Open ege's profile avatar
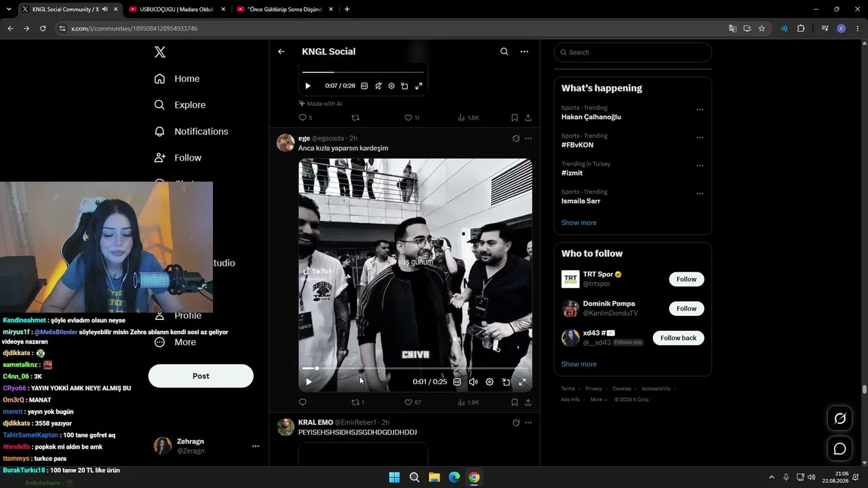Image resolution: width=868 pixels, height=488 pixels. coord(285,142)
